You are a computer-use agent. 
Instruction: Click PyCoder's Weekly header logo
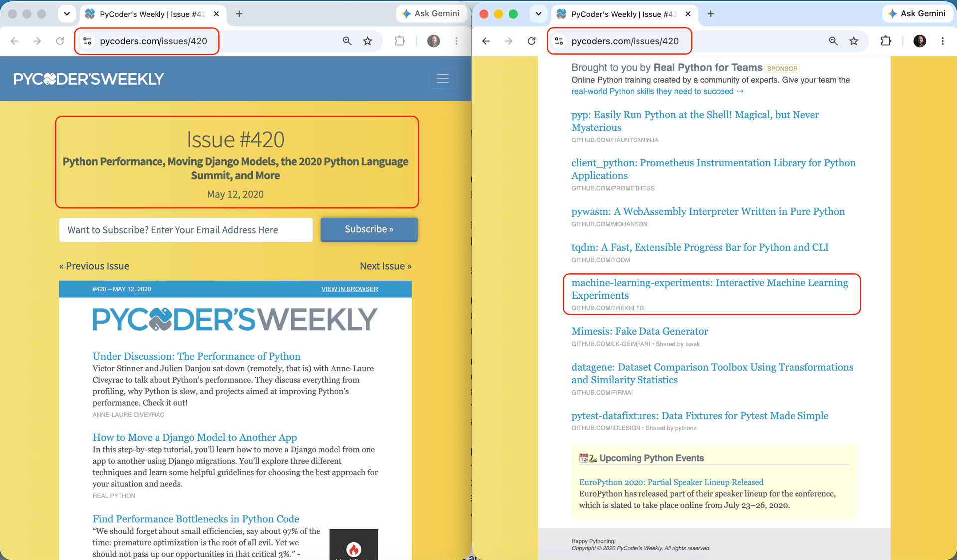[89, 79]
